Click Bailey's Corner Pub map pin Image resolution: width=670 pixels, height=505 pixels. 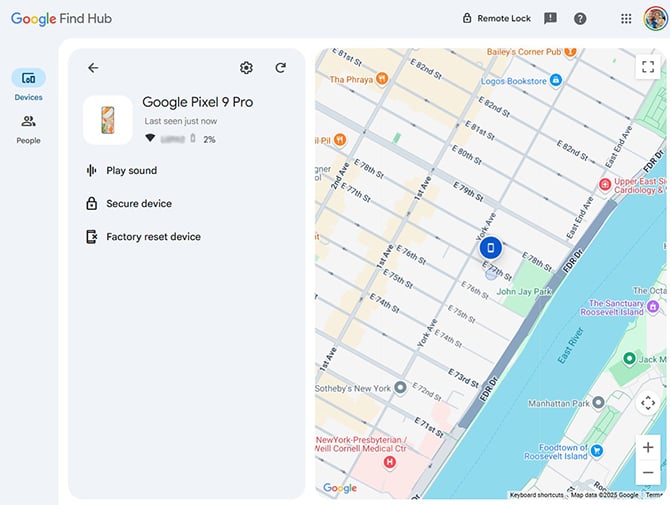tap(570, 52)
